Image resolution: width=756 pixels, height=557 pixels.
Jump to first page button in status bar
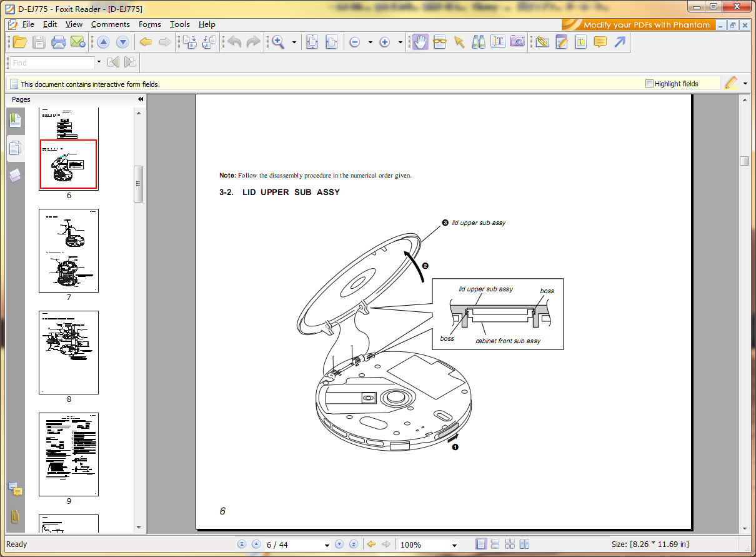pyautogui.click(x=242, y=544)
